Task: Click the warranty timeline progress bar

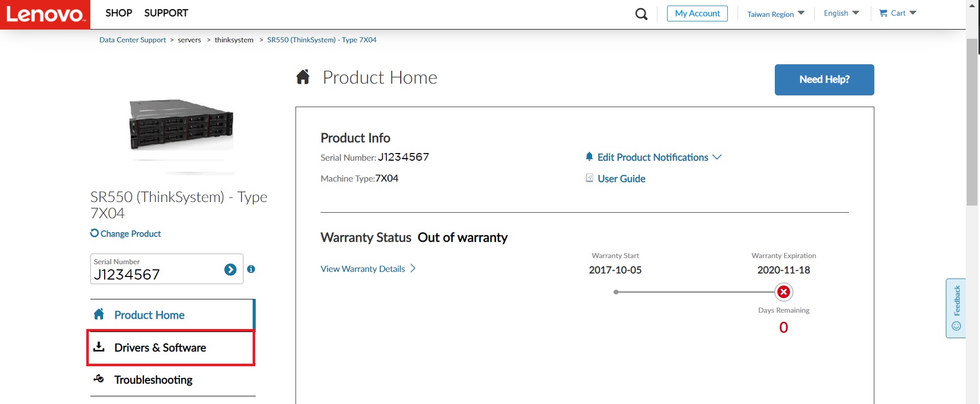Action: point(696,292)
